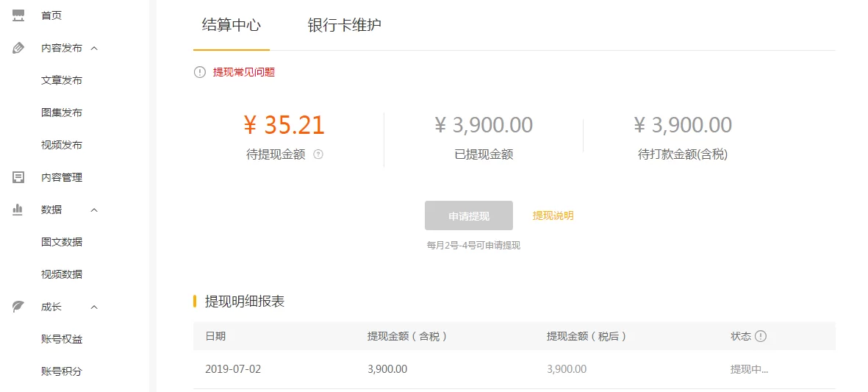Open 视频数据 in the sidebar
Viewport: 868px width, 392px height.
pos(62,274)
